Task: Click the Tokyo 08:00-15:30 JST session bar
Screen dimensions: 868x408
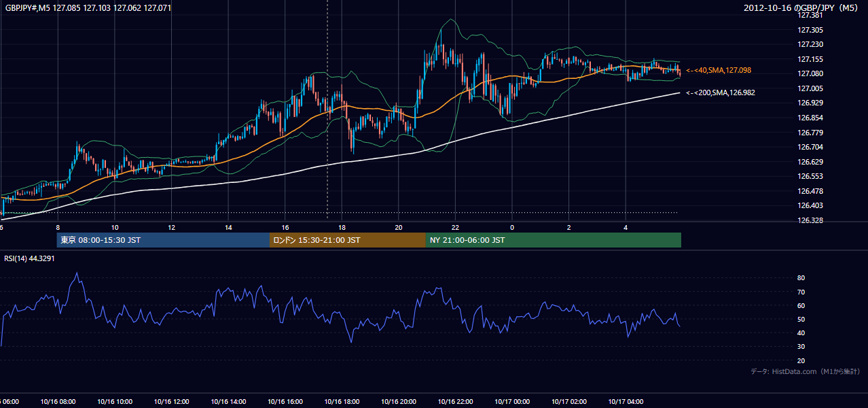Action: coord(163,240)
